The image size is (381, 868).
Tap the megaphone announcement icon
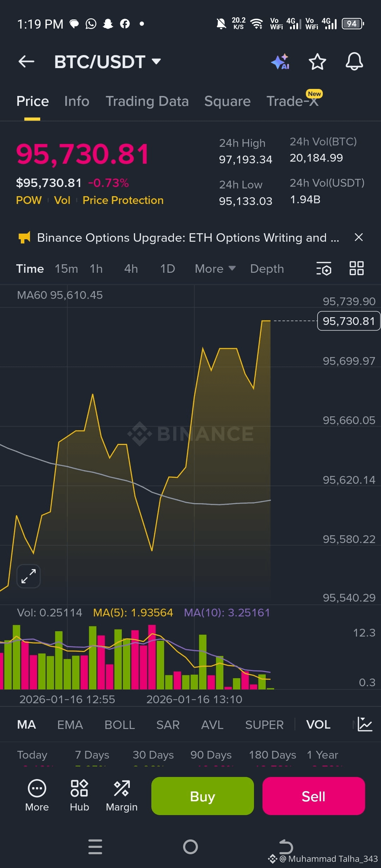pyautogui.click(x=24, y=237)
